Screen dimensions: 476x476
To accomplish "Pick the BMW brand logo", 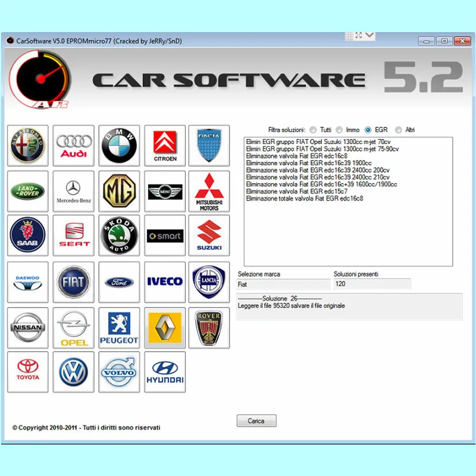I will point(120,145).
